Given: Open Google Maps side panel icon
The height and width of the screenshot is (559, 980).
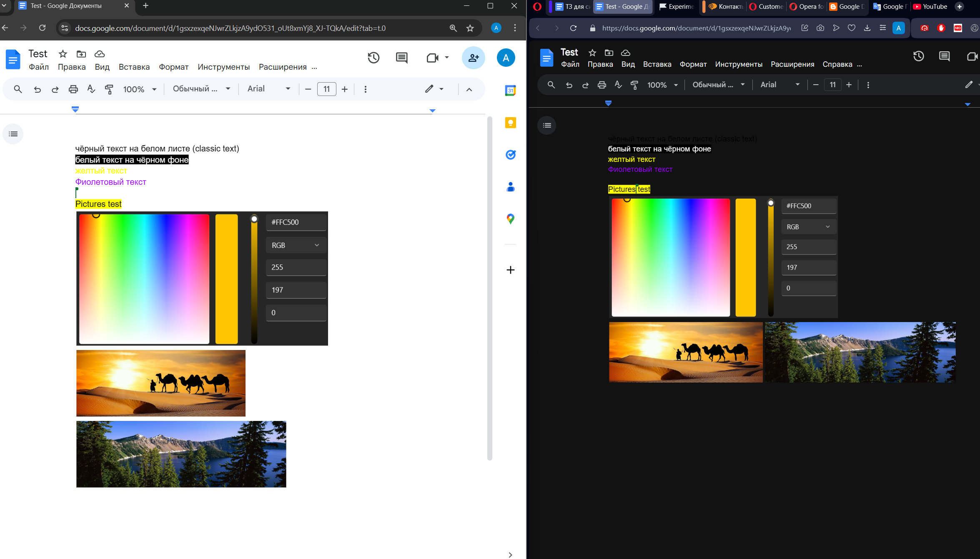Looking at the screenshot, I should pos(510,219).
